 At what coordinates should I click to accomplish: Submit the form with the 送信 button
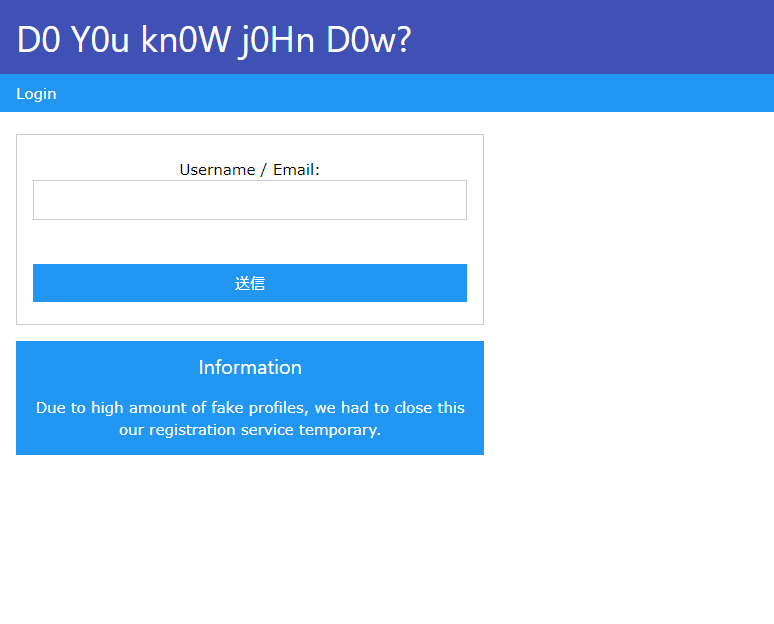point(250,283)
